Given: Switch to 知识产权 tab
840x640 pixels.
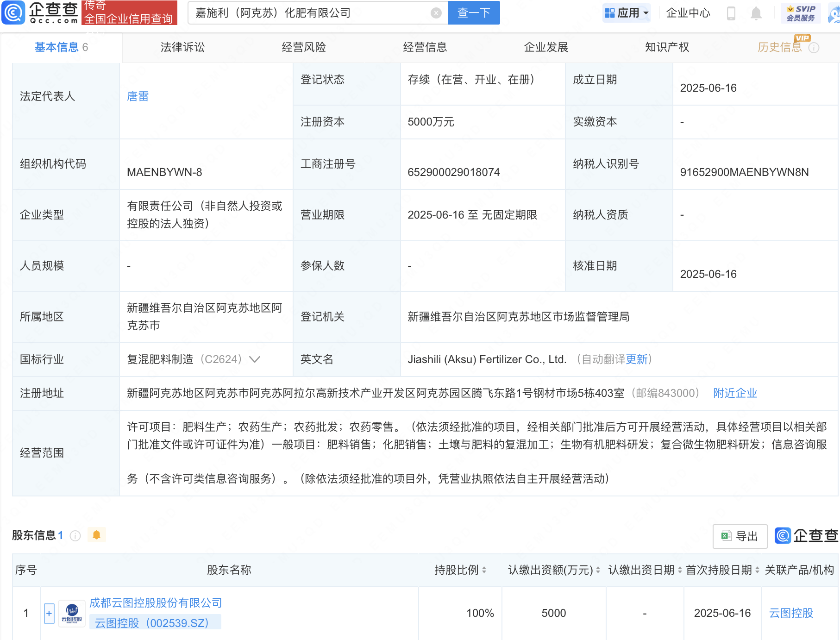Looking at the screenshot, I should [x=667, y=47].
